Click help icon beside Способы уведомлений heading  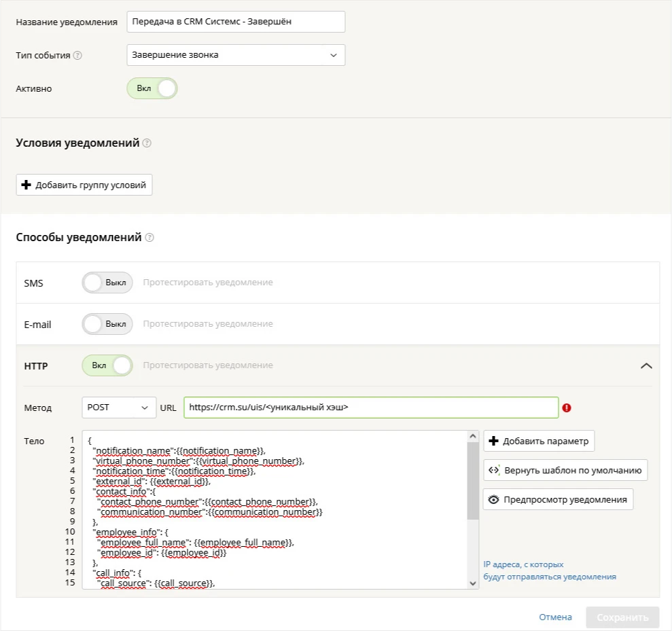pos(149,237)
